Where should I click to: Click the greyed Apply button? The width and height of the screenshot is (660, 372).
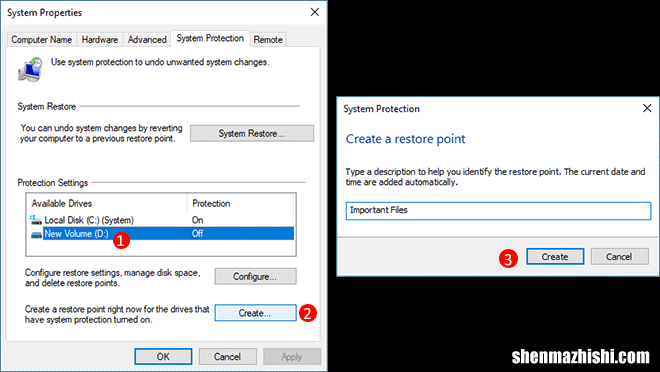click(x=292, y=356)
